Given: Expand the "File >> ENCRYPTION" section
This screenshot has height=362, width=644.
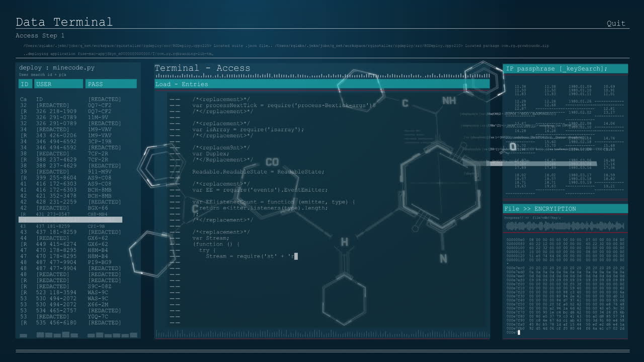Looking at the screenshot, I should click(541, 208).
